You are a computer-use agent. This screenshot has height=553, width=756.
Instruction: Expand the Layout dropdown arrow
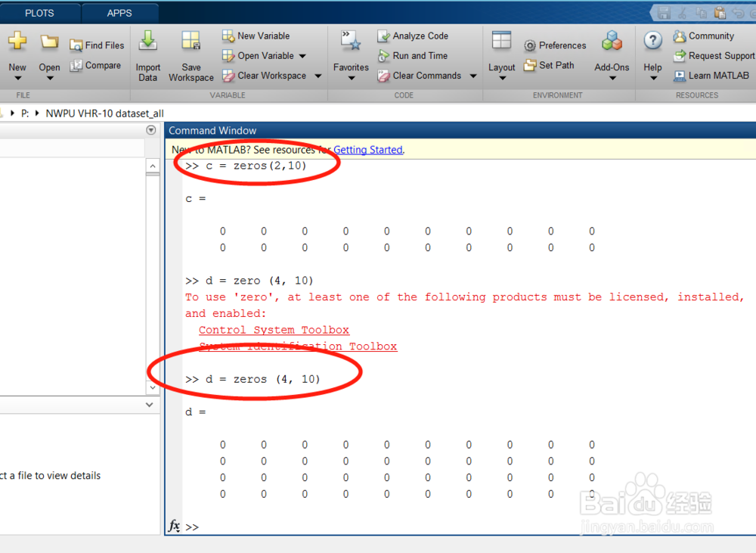point(501,78)
